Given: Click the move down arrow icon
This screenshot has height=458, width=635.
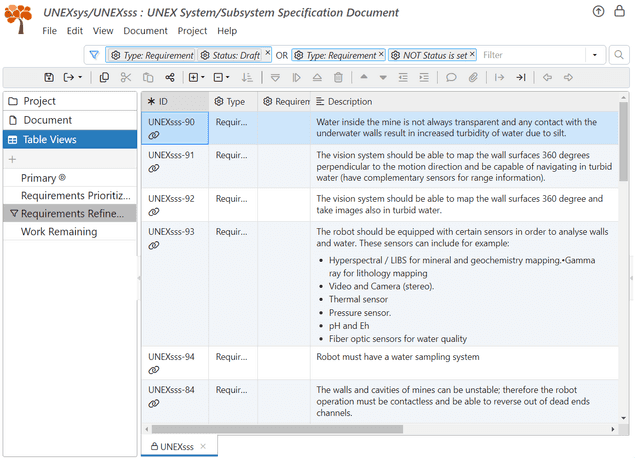Looking at the screenshot, I should point(383,78).
